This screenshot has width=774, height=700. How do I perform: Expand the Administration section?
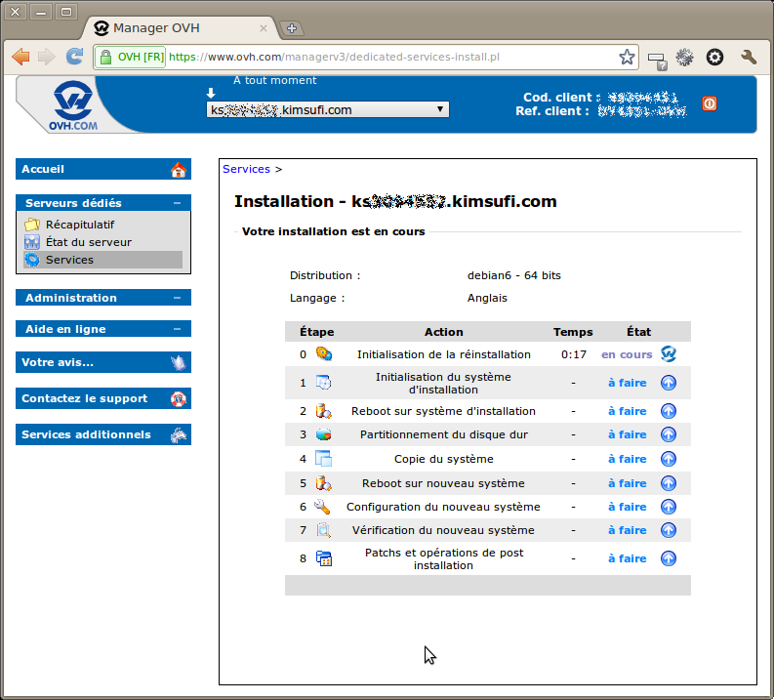click(178, 298)
